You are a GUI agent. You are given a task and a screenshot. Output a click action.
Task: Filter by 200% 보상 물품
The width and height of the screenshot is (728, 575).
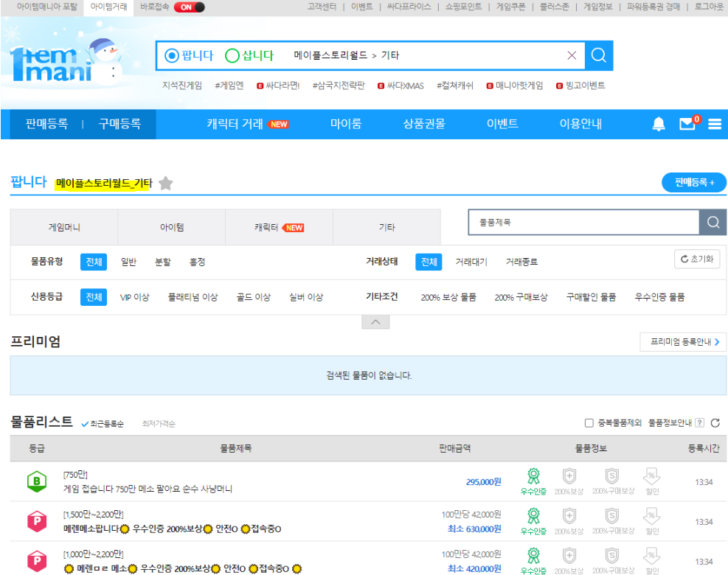point(448,297)
